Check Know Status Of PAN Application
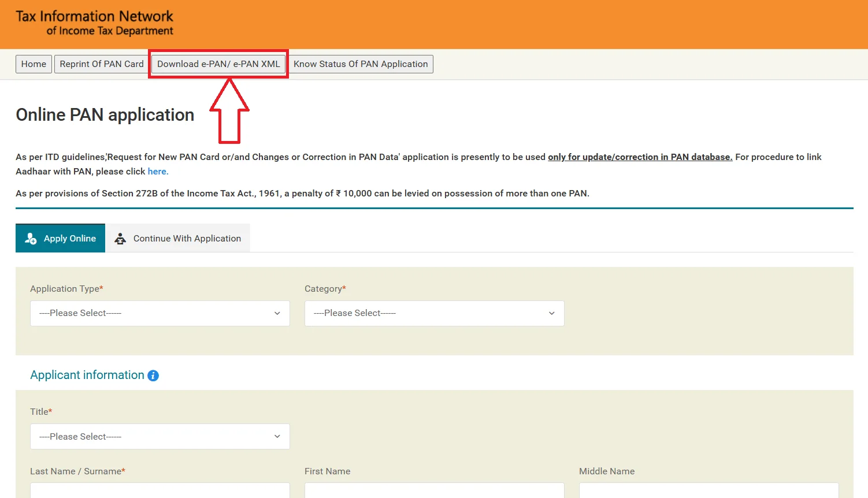This screenshot has height=498, width=868. (361, 64)
